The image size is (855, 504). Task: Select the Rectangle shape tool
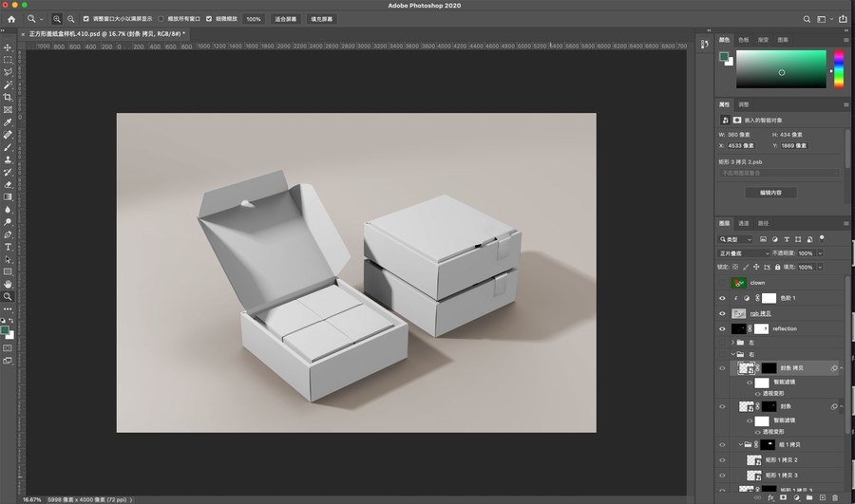[8, 271]
